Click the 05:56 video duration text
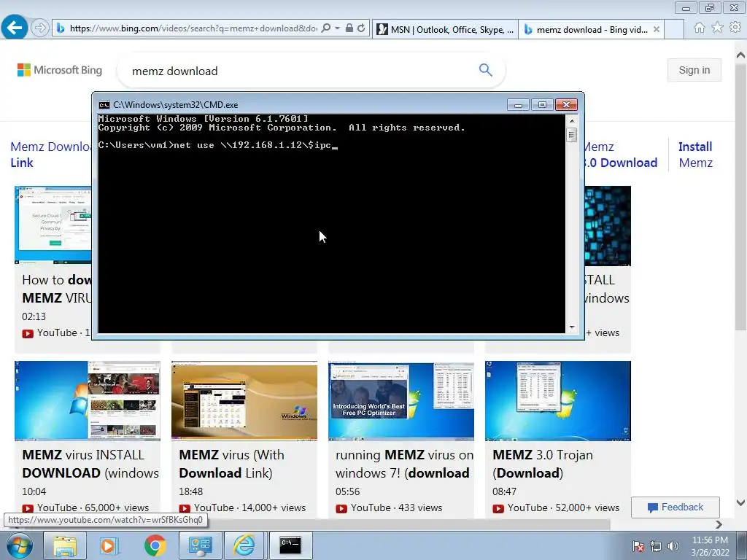The height and width of the screenshot is (560, 747). [347, 491]
